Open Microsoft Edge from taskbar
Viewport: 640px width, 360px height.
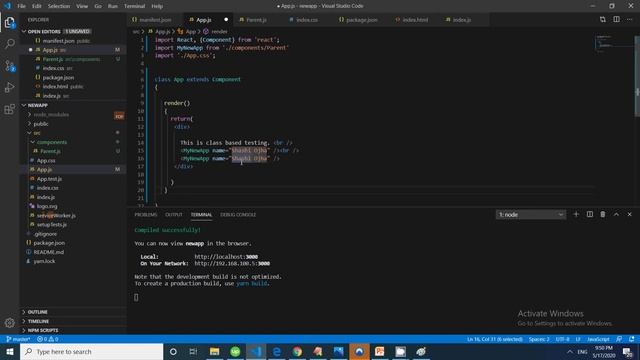click(x=277, y=351)
